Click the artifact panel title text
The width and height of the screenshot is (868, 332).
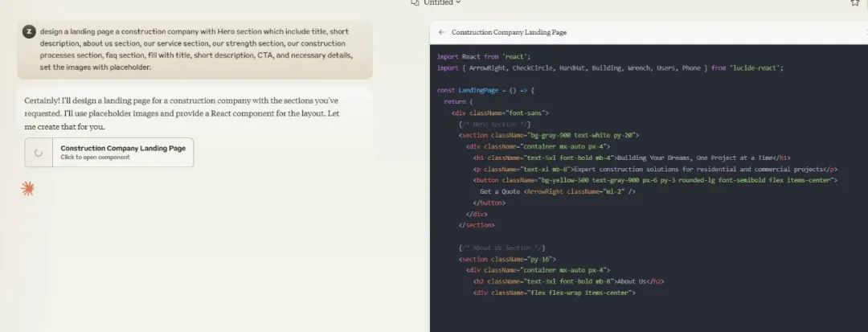point(509,32)
